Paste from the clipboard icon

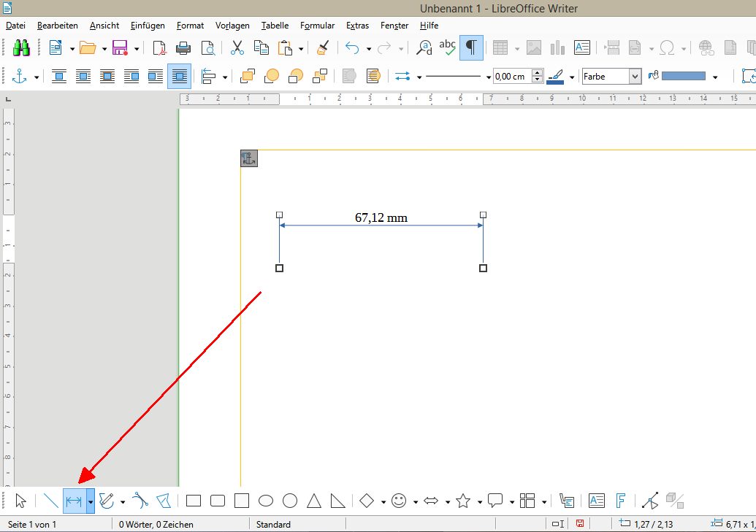tap(286, 47)
